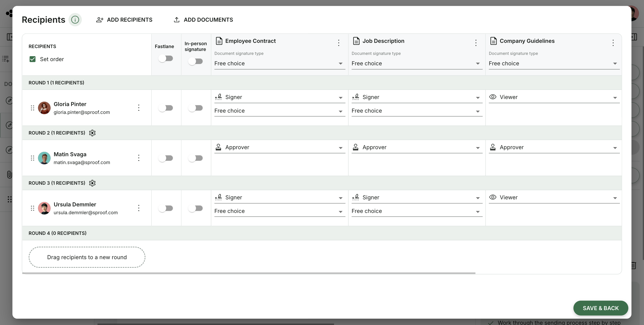644x325 pixels.
Task: Click ursula.demmler@sproof.com email text
Action: pyautogui.click(x=86, y=213)
